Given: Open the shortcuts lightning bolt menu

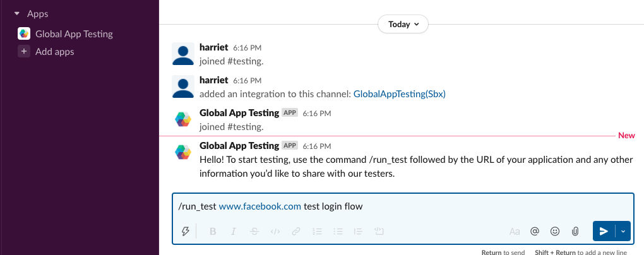Looking at the screenshot, I should [x=186, y=231].
